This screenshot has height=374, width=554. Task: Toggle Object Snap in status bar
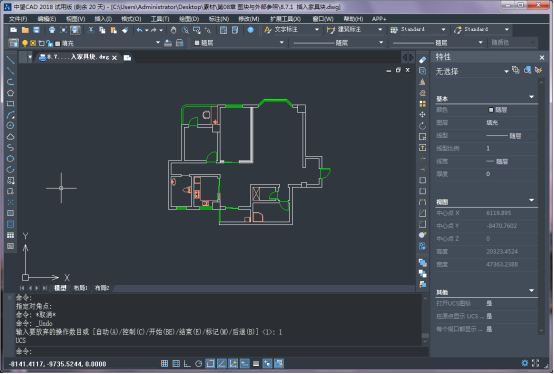[x=210, y=363]
